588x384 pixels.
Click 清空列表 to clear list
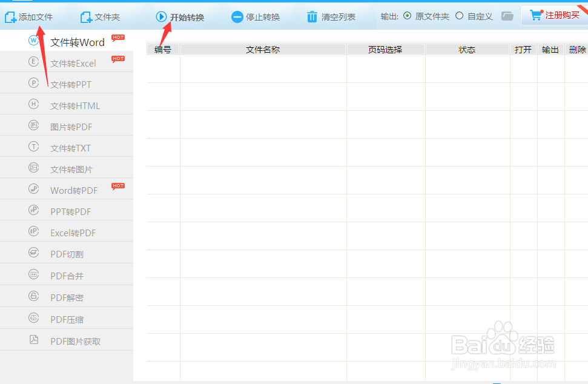(x=339, y=17)
